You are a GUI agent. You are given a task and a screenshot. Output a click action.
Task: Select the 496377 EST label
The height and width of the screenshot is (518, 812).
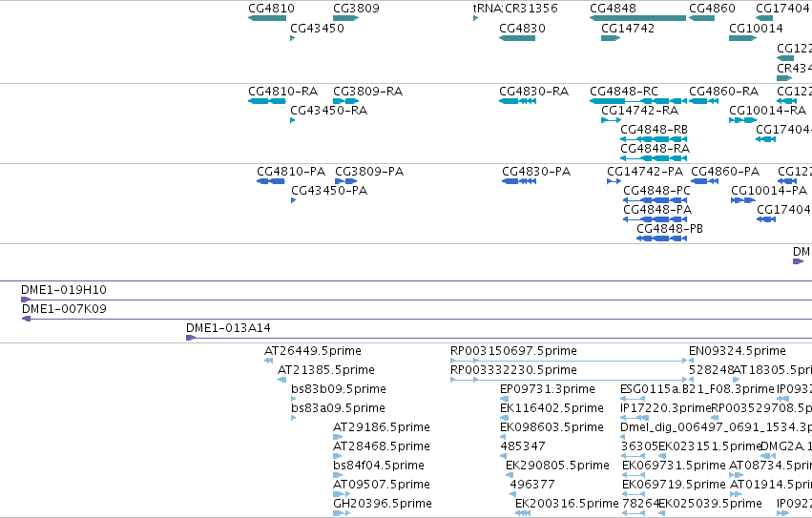(532, 485)
